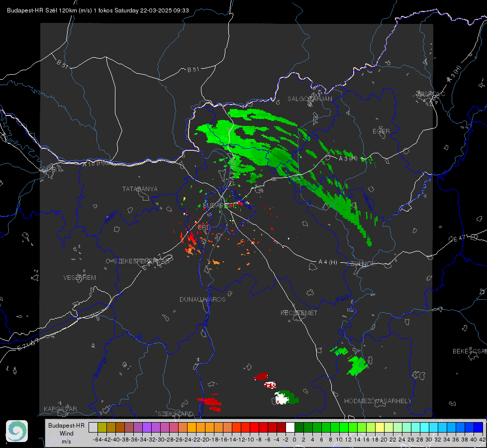Click the EGER city label
The image size is (487, 448).
(381, 131)
